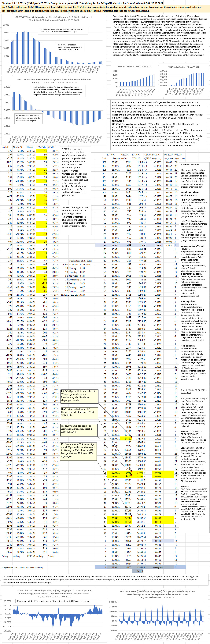210x644 pixels.
Task: Select the 'LN(E/A)/n' column header
Action: 169,158
